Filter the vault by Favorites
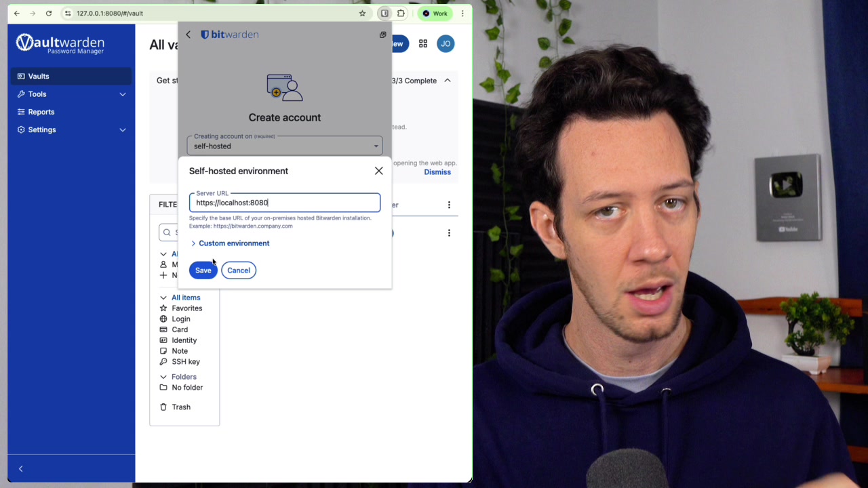This screenshot has height=488, width=868. pos(186,308)
